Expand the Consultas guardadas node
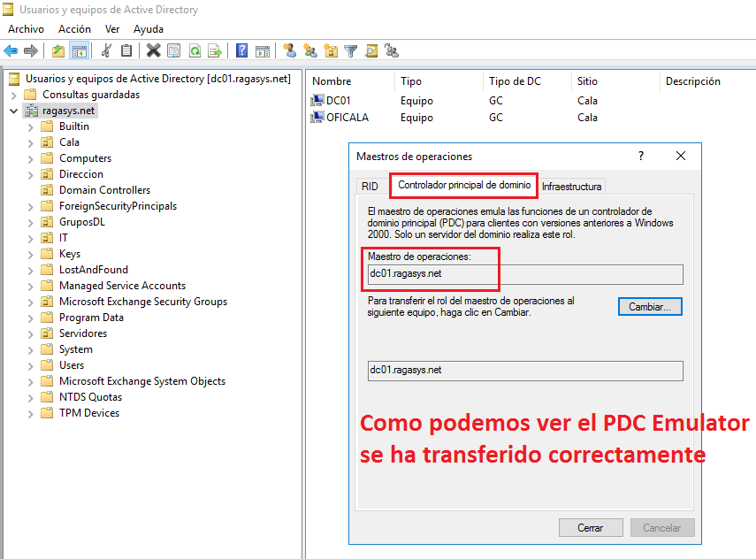 (13, 95)
